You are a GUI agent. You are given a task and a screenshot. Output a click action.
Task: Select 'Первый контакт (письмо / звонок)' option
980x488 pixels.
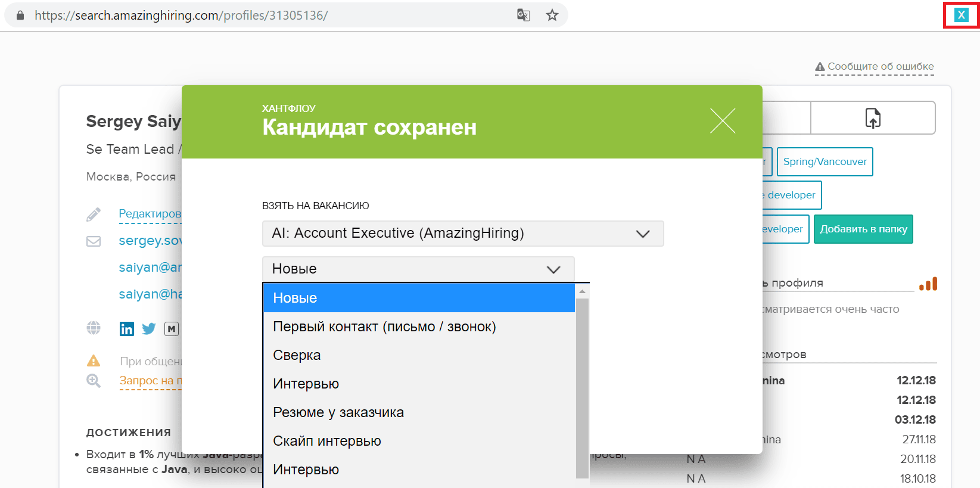coord(419,327)
